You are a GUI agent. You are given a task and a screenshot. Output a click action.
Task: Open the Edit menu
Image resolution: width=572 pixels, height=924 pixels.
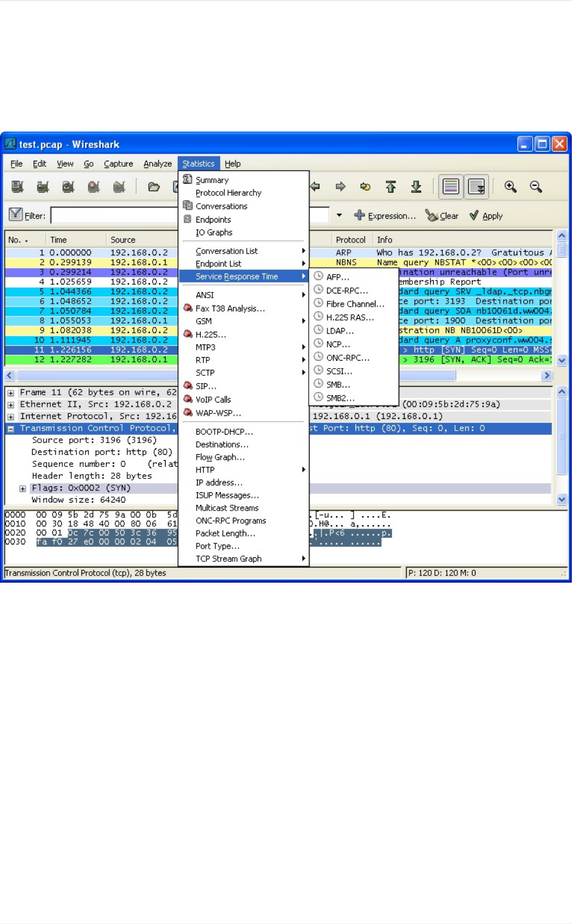(39, 164)
